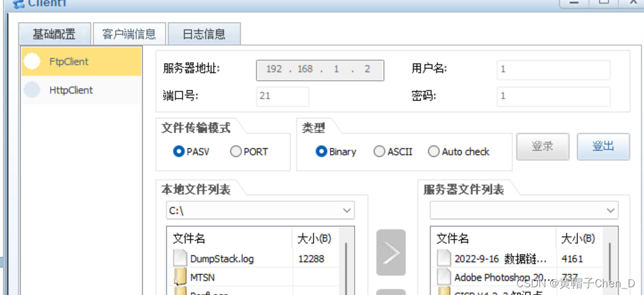The image size is (644, 295).
Task: Click local list 大小(B) column header
Action: point(315,238)
